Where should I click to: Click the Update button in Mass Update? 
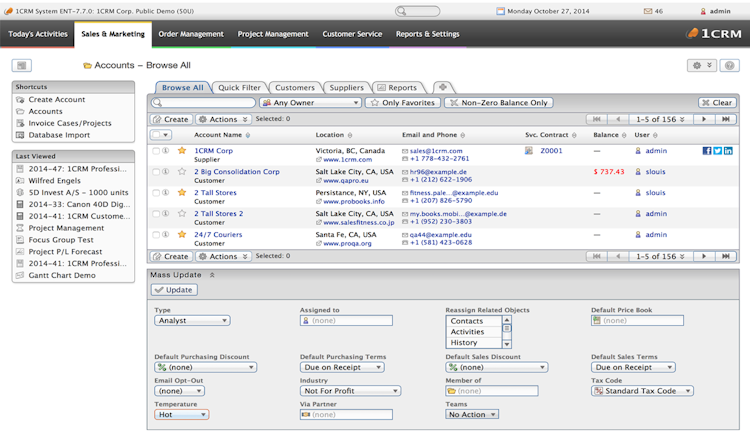(x=174, y=290)
